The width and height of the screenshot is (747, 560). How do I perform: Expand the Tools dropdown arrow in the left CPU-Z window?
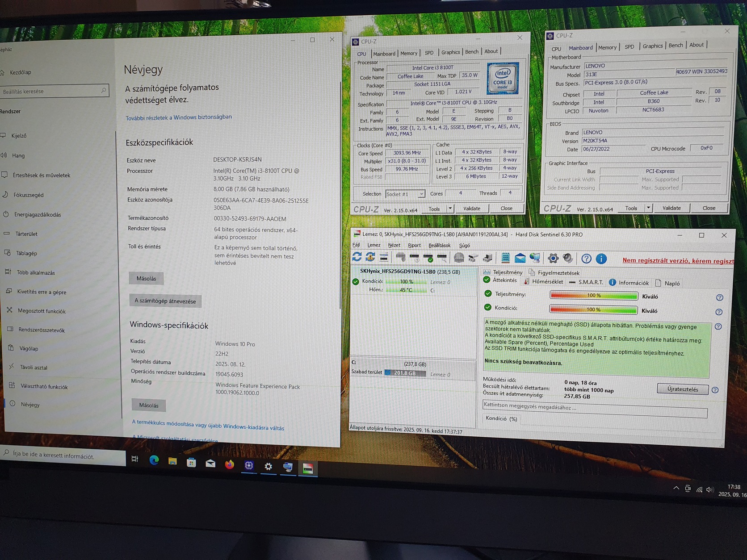450,209
